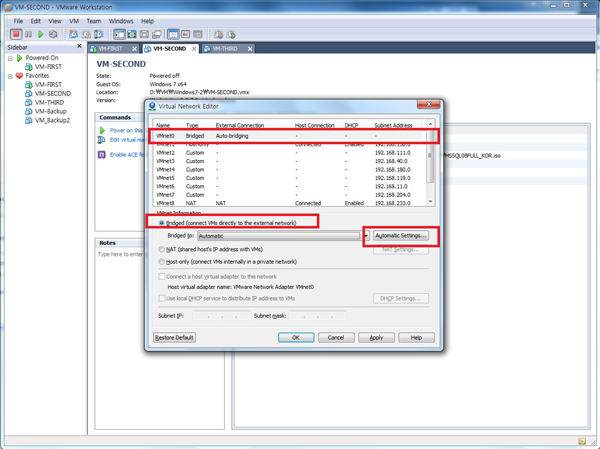The height and width of the screenshot is (449, 600).
Task: Click the Unity mode toolbar icon
Action: (144, 34)
